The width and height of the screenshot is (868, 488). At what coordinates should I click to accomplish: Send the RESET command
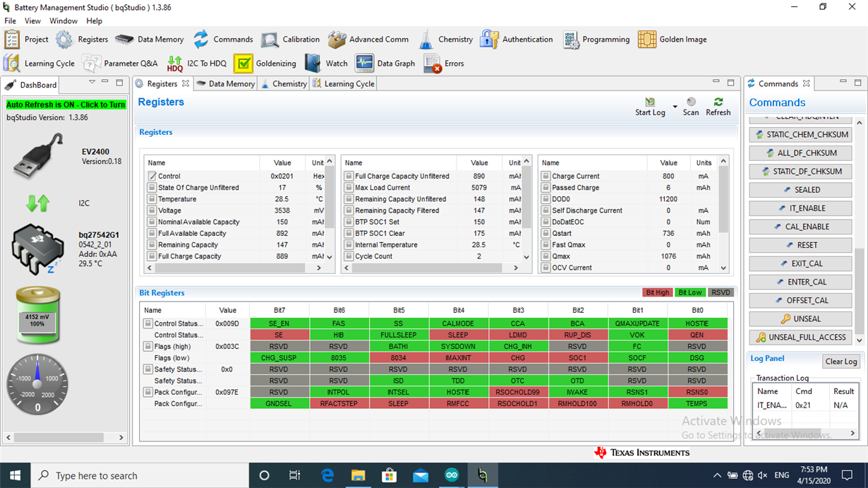[800, 245]
